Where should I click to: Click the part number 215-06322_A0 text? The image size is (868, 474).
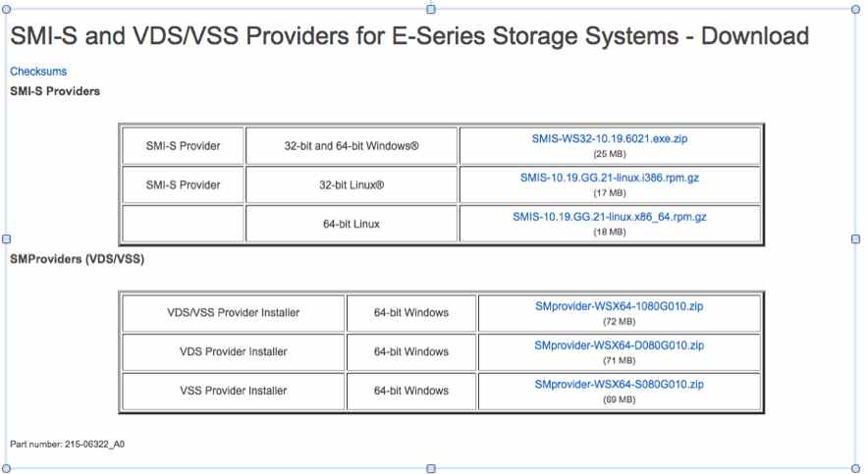67,445
